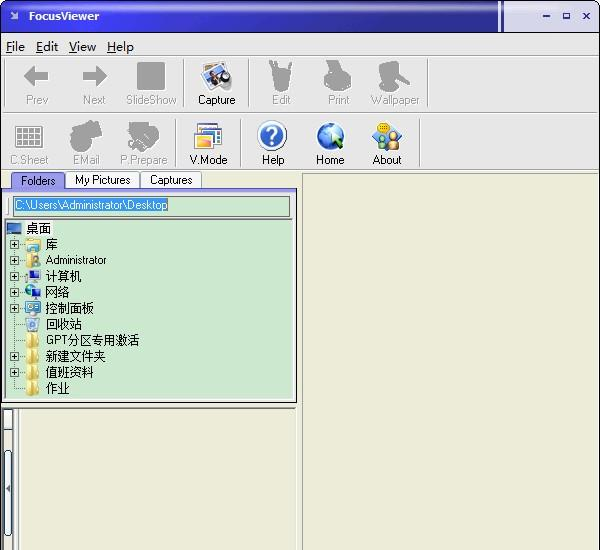Click the thumbnail panel vertical scrollbar thumb

coord(8,493)
